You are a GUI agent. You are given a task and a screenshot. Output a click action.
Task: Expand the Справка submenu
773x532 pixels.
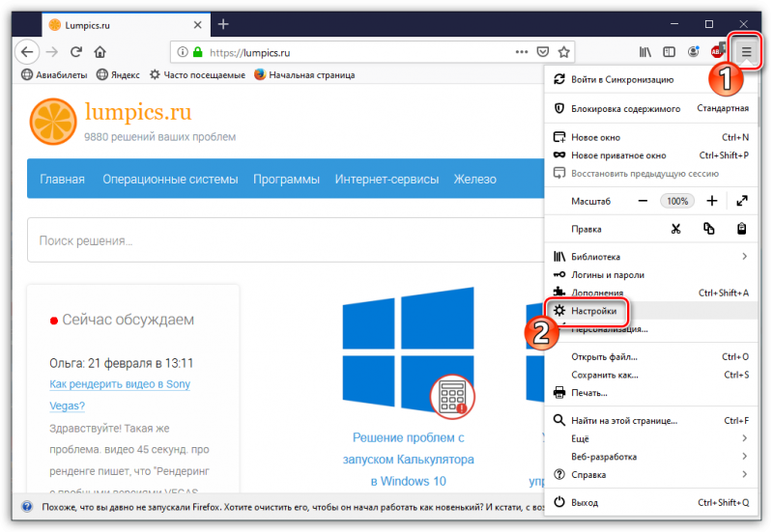coord(650,475)
